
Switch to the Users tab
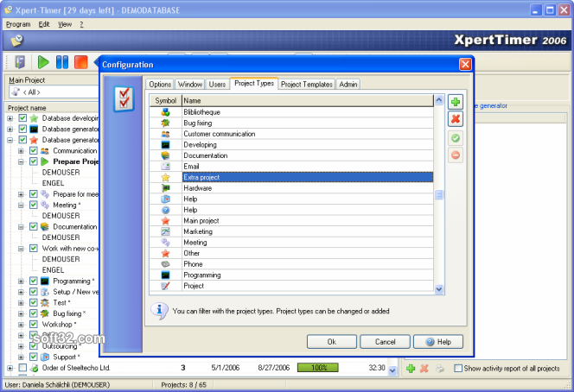(x=217, y=85)
